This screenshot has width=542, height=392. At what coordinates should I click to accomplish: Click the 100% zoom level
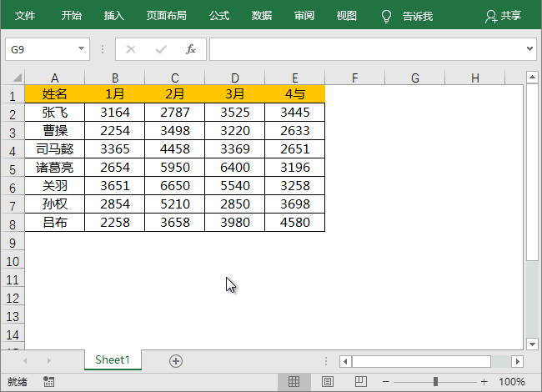512,382
